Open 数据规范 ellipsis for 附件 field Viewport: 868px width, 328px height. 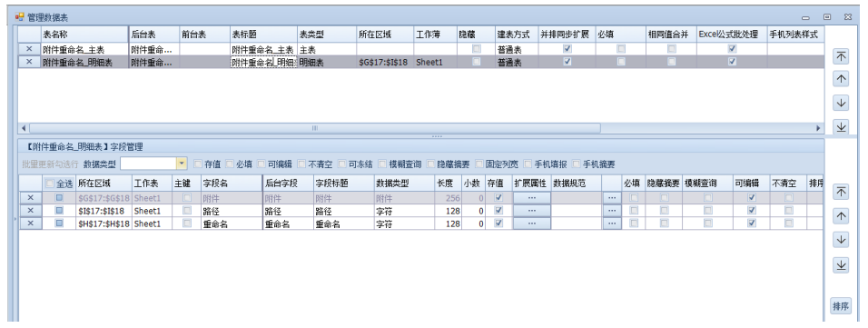click(612, 197)
